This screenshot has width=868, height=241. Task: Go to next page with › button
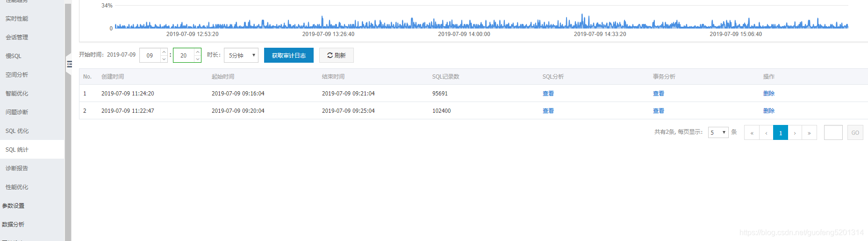(795, 132)
